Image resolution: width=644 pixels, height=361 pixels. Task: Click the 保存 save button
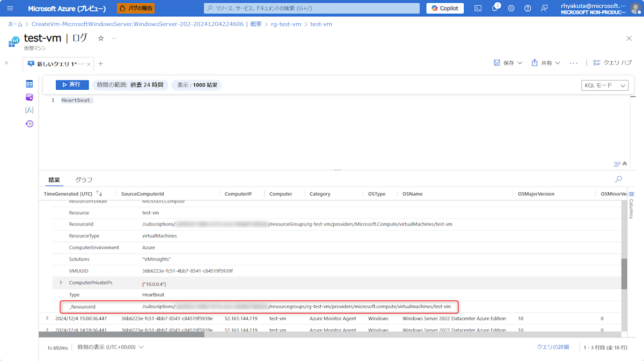[508, 63]
